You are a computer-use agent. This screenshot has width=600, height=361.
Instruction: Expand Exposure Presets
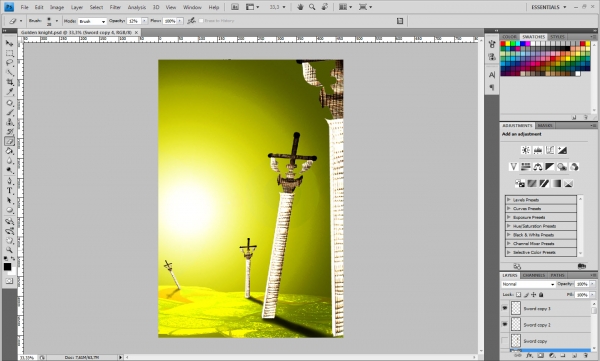(x=509, y=217)
